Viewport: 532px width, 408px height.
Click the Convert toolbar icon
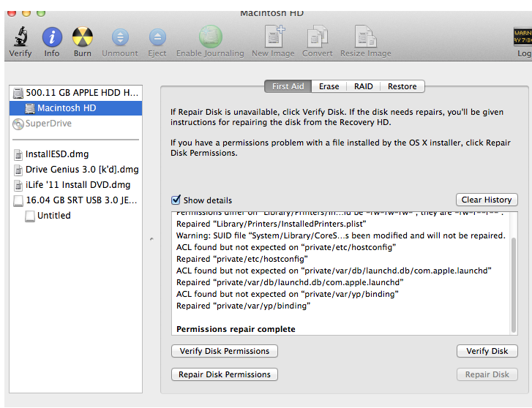pos(318,37)
